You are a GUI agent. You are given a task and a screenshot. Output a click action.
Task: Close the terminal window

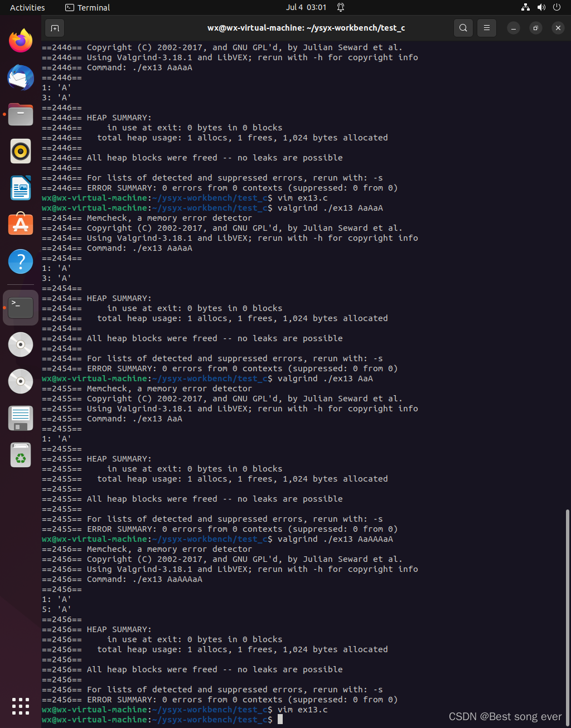[x=558, y=28]
